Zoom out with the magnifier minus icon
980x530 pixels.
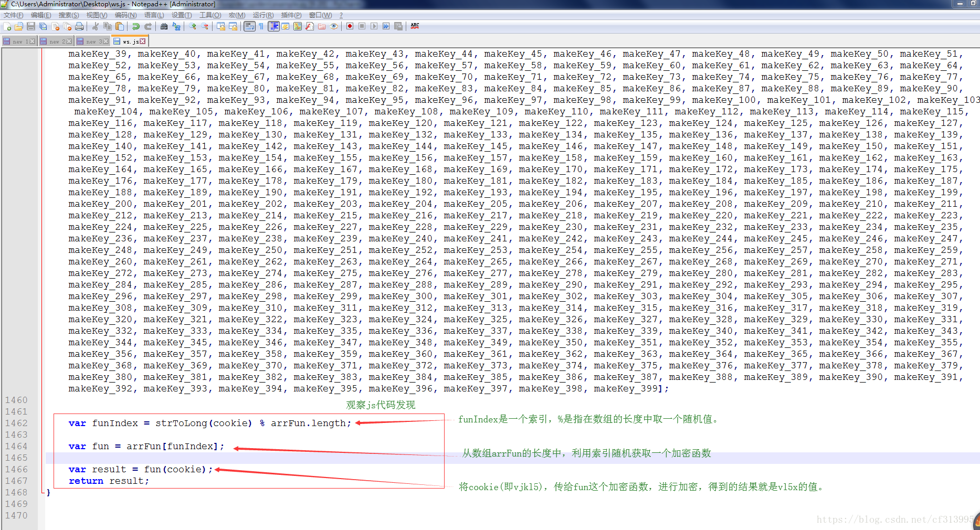pos(205,26)
